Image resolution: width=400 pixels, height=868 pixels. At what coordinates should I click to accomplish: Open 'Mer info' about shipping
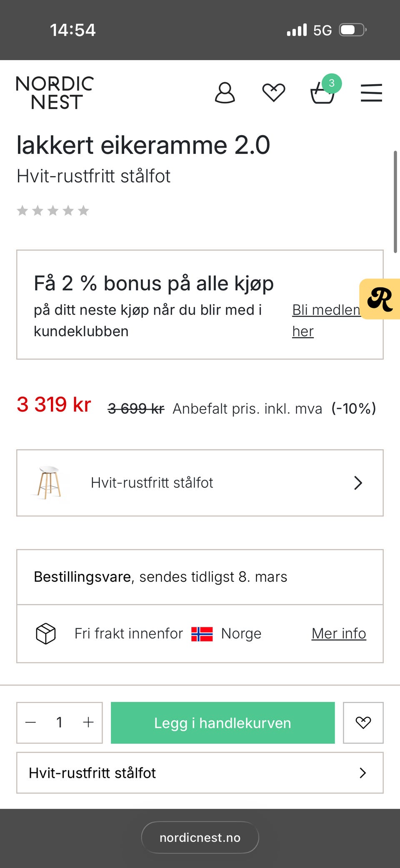(x=339, y=634)
